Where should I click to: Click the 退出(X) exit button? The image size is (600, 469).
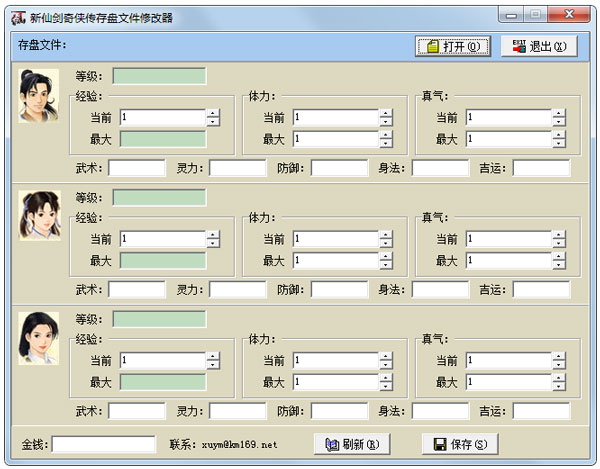click(x=539, y=47)
